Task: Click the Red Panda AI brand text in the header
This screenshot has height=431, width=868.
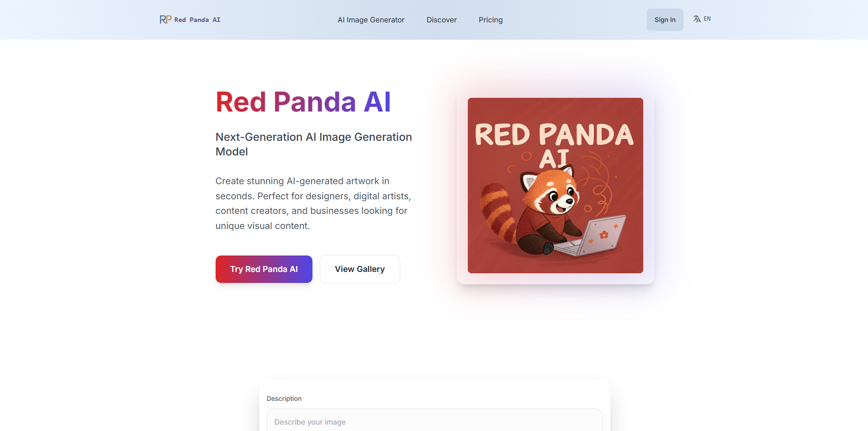Action: [x=197, y=20]
